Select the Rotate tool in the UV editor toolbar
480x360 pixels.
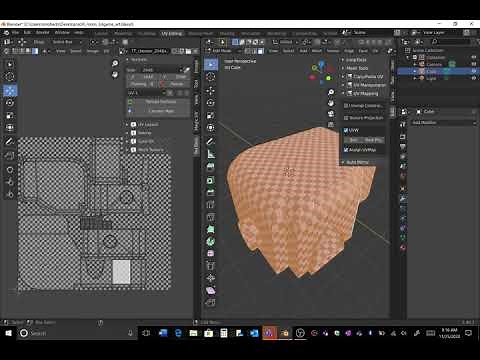[x=10, y=103]
